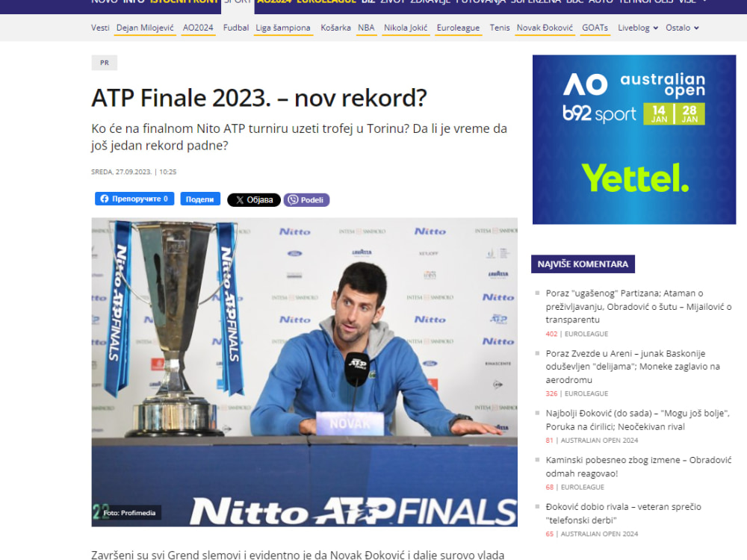This screenshot has width=747, height=560.
Task: Open the Tenis section
Action: click(x=499, y=28)
